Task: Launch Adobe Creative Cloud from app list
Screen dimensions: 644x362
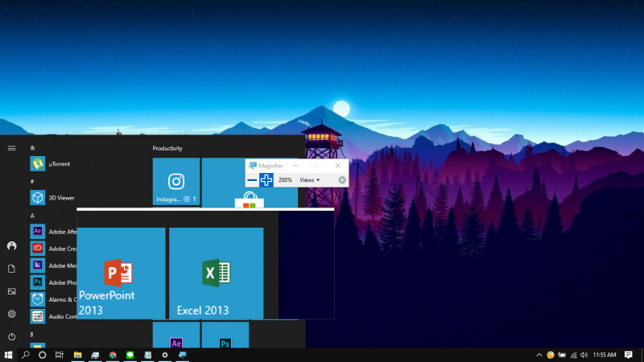Action: pyautogui.click(x=53, y=249)
